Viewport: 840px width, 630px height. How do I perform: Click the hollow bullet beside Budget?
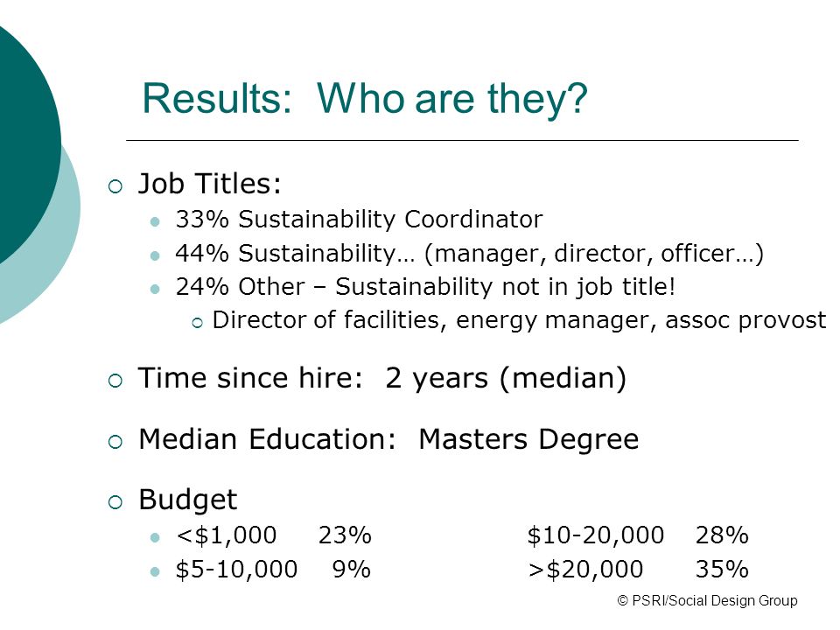pyautogui.click(x=115, y=502)
